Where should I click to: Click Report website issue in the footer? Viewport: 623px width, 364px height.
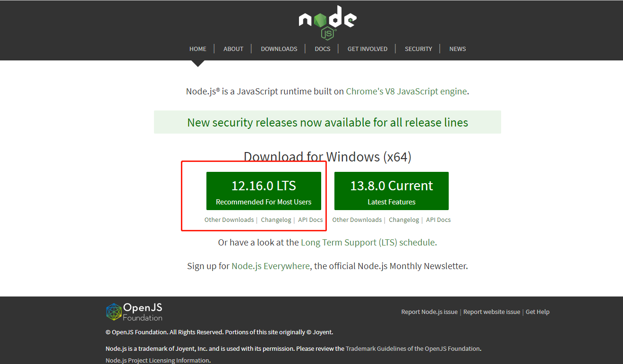coord(492,312)
